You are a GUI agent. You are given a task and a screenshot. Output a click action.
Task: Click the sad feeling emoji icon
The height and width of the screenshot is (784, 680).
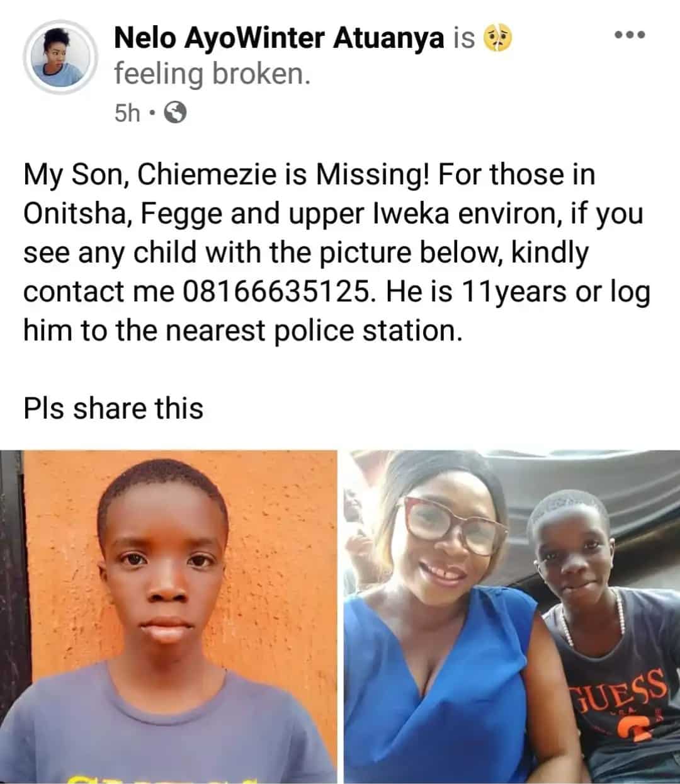497,39
